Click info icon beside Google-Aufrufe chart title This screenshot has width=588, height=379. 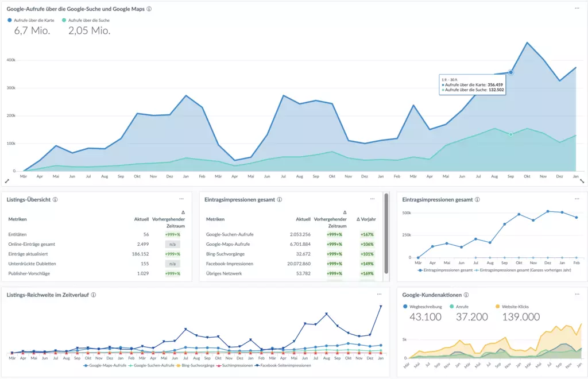point(149,9)
